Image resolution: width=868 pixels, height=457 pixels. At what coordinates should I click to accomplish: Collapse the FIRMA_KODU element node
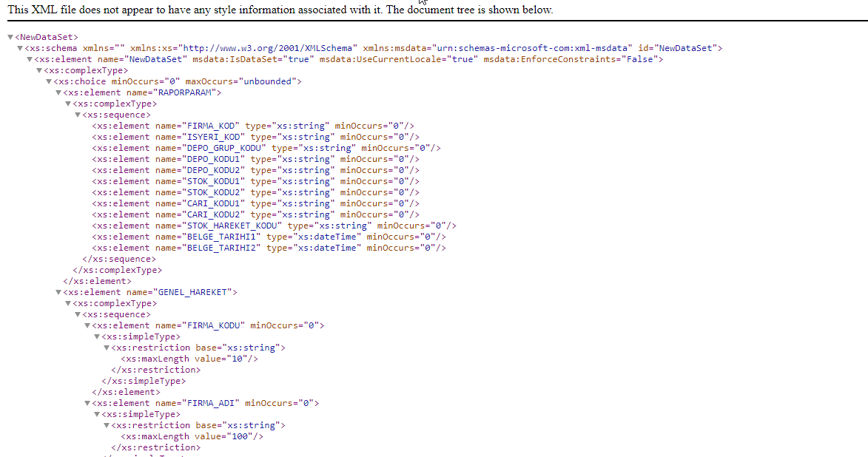(x=87, y=325)
